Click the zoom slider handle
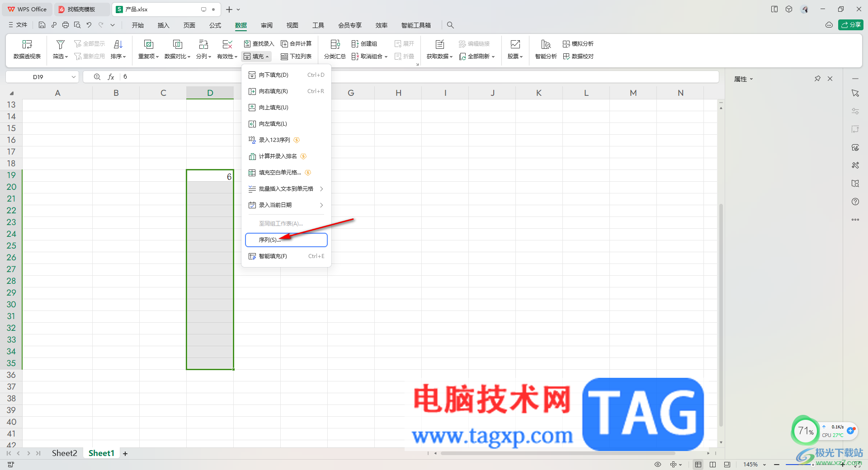 (813, 465)
